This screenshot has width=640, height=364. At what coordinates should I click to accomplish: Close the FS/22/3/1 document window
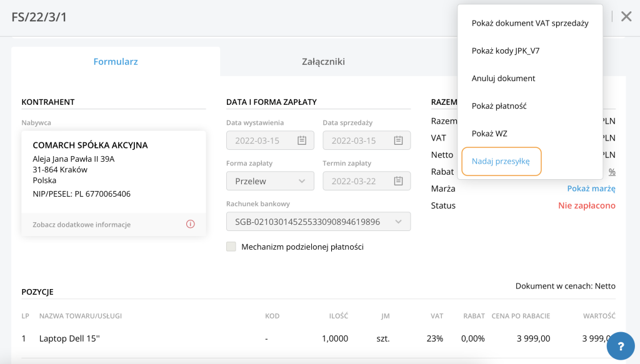[626, 17]
